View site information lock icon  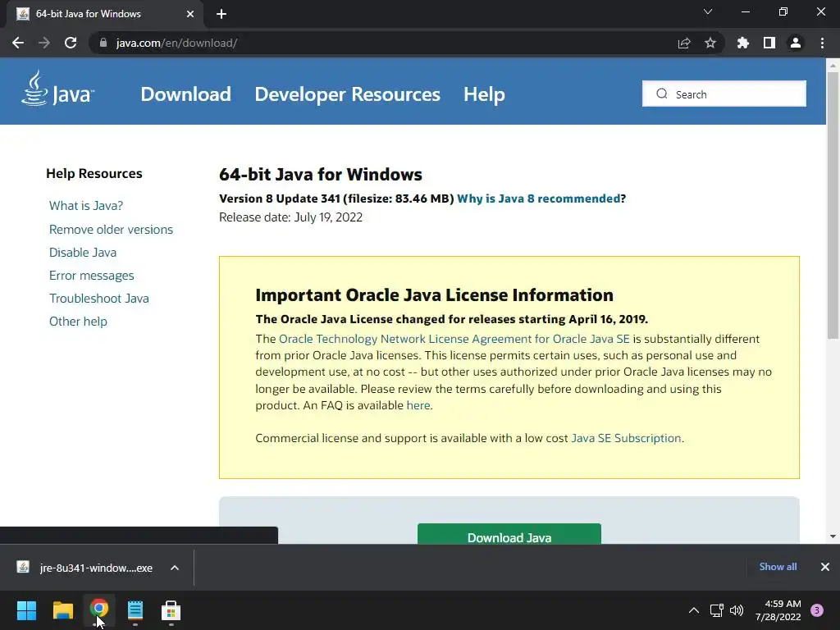(103, 43)
